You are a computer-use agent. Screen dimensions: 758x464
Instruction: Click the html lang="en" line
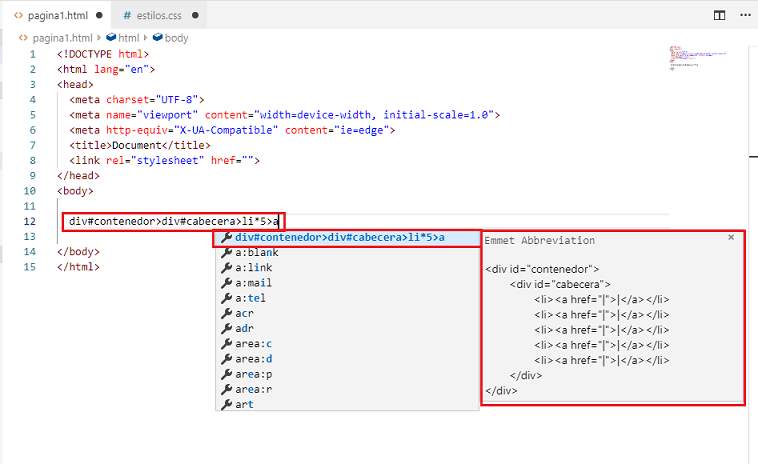106,69
